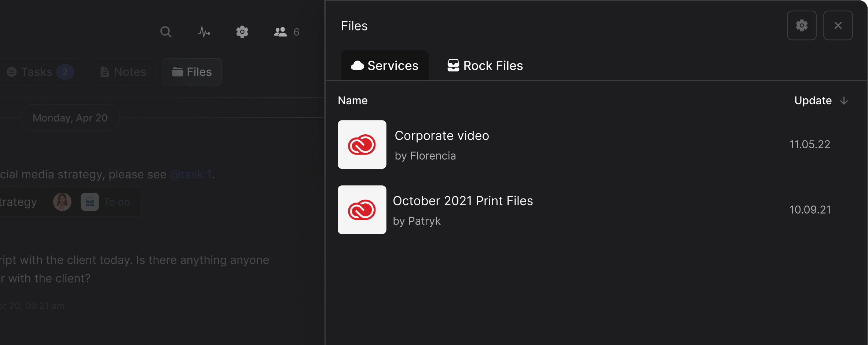The height and width of the screenshot is (345, 868).
Task: Open the activity feed icon
Action: [x=204, y=32]
